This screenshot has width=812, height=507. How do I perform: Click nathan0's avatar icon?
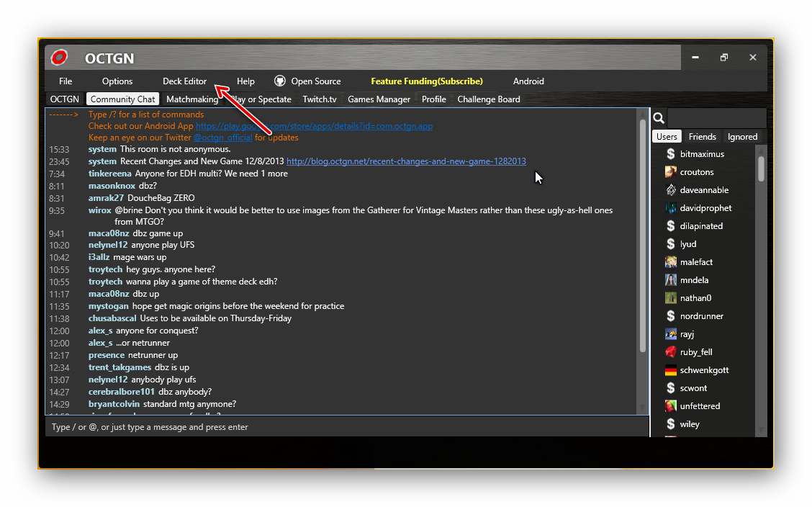(x=671, y=297)
